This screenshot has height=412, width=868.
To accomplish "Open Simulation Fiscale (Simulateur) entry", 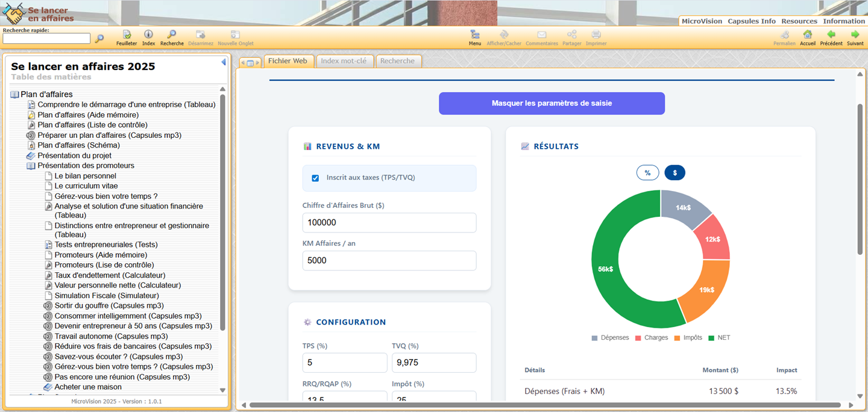I will 107,296.
